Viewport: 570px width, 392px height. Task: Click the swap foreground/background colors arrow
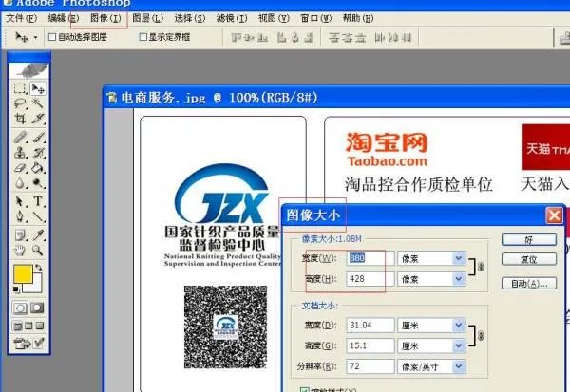[38, 268]
